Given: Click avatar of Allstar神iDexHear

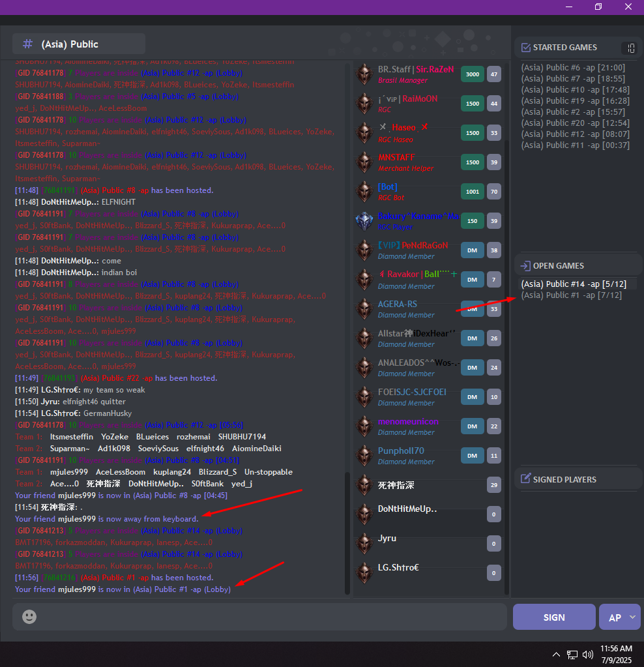Looking at the screenshot, I should pyautogui.click(x=364, y=338).
